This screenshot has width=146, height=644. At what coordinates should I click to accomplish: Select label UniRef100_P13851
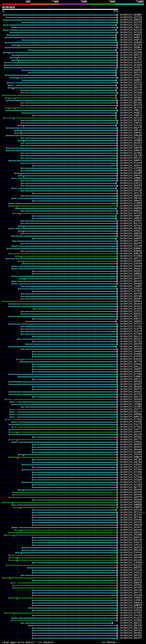pos(131,620)
